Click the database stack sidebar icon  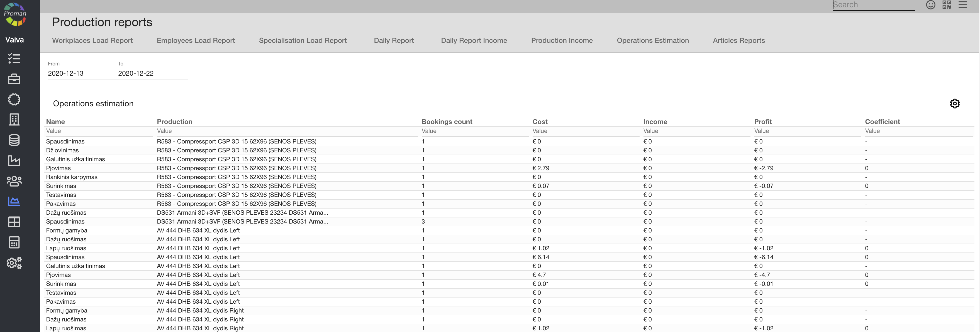coord(14,140)
